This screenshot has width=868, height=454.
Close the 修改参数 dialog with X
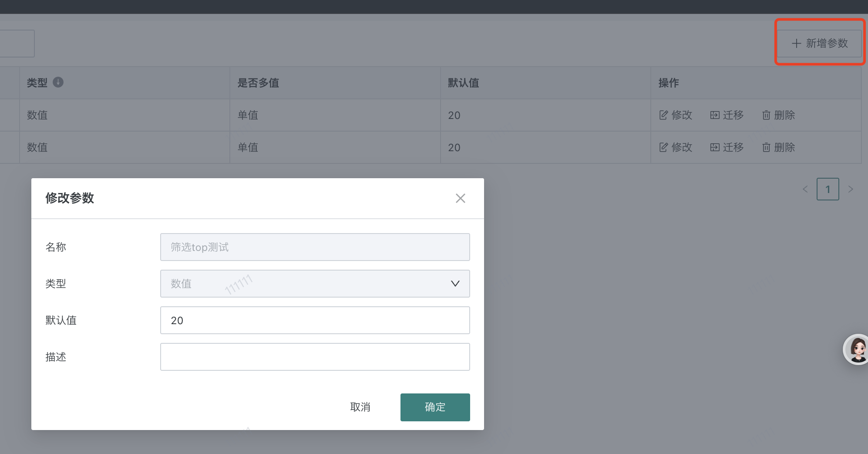click(x=460, y=198)
